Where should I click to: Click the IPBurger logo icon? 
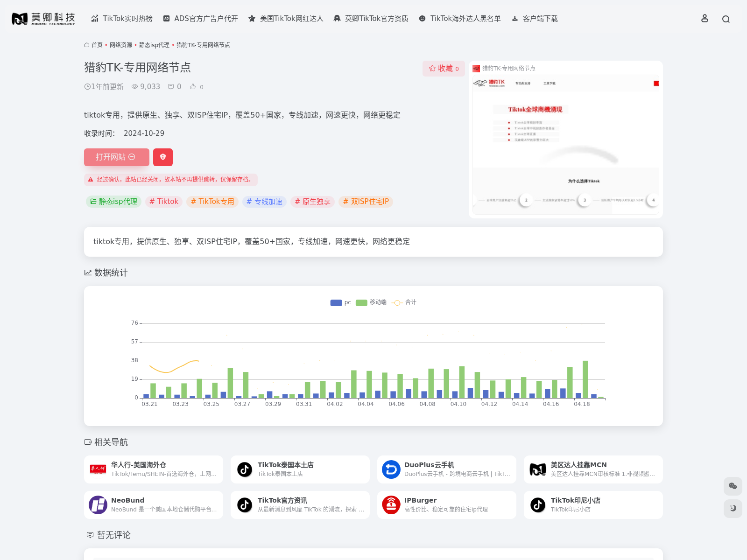[x=391, y=505]
